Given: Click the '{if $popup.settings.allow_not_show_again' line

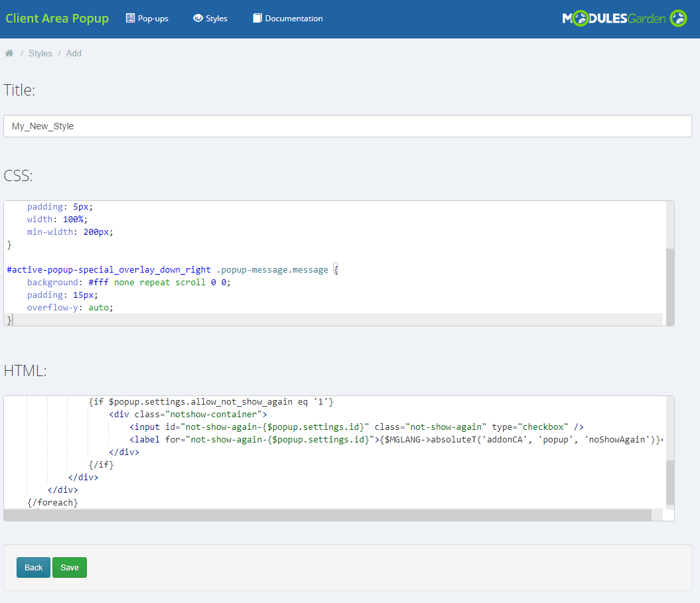Looking at the screenshot, I should coord(211,402).
